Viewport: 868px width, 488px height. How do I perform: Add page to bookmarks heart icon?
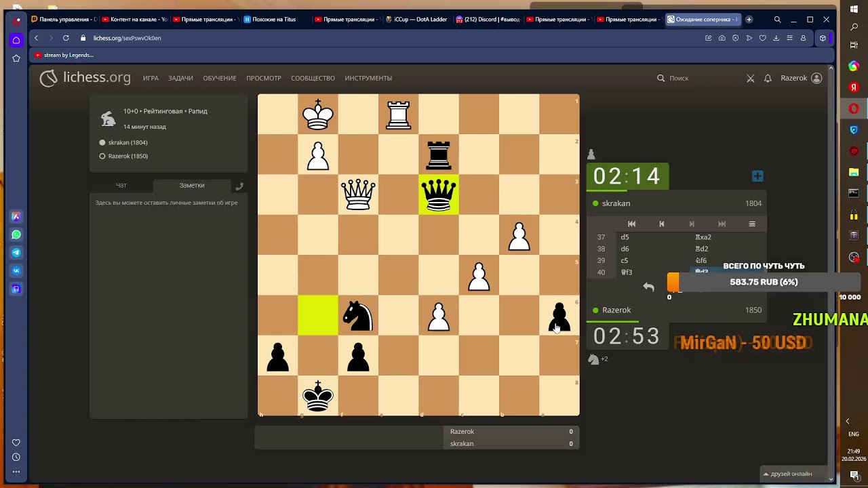click(763, 38)
